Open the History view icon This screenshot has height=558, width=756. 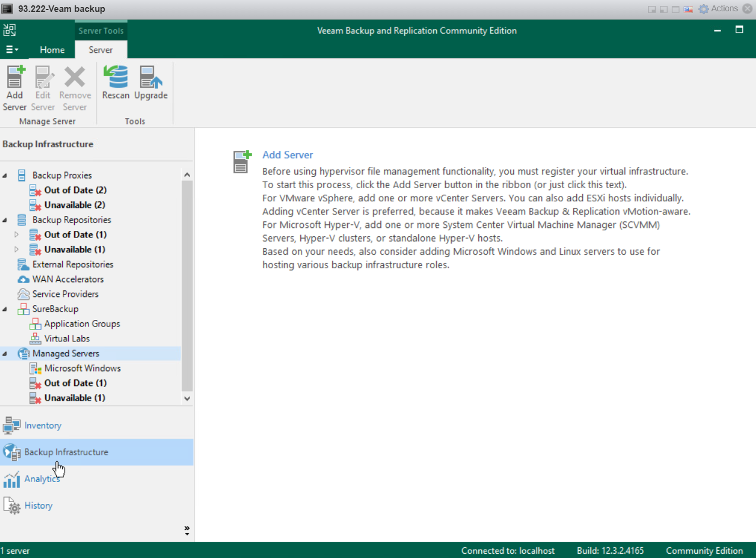pyautogui.click(x=12, y=506)
